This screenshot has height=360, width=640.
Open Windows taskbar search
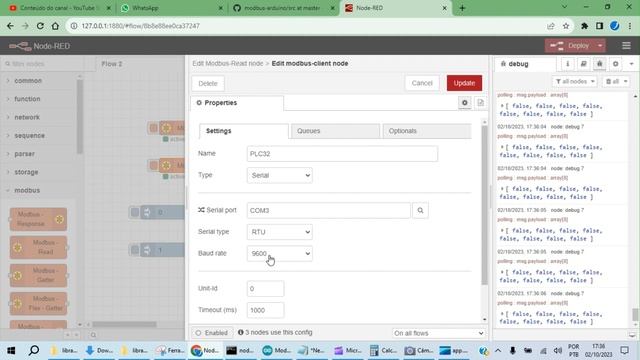coord(34,350)
